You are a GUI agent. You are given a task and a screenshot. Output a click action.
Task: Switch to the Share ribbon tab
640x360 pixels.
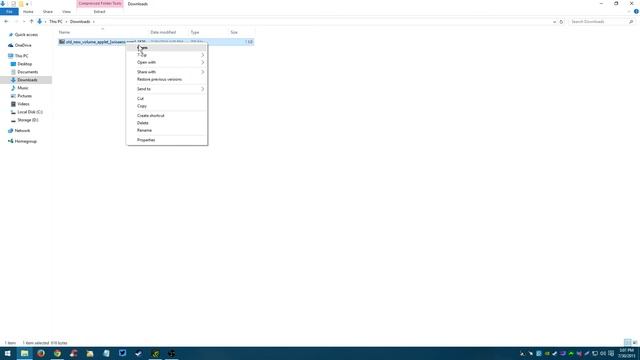click(x=48, y=12)
